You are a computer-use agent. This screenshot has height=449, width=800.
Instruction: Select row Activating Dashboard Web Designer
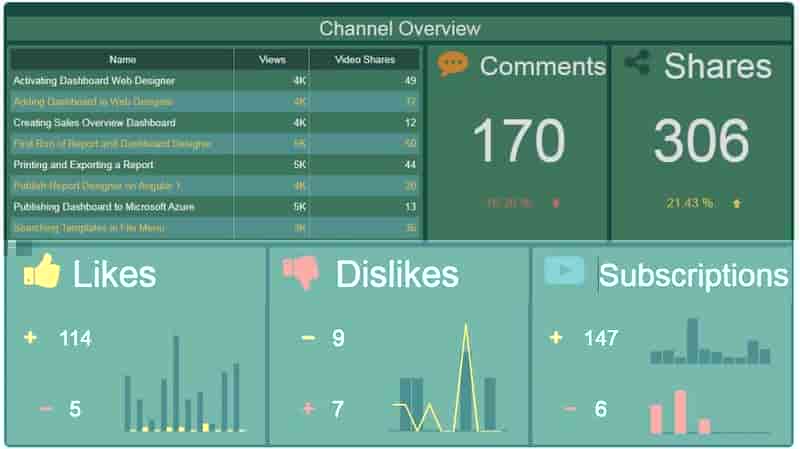pos(215,81)
